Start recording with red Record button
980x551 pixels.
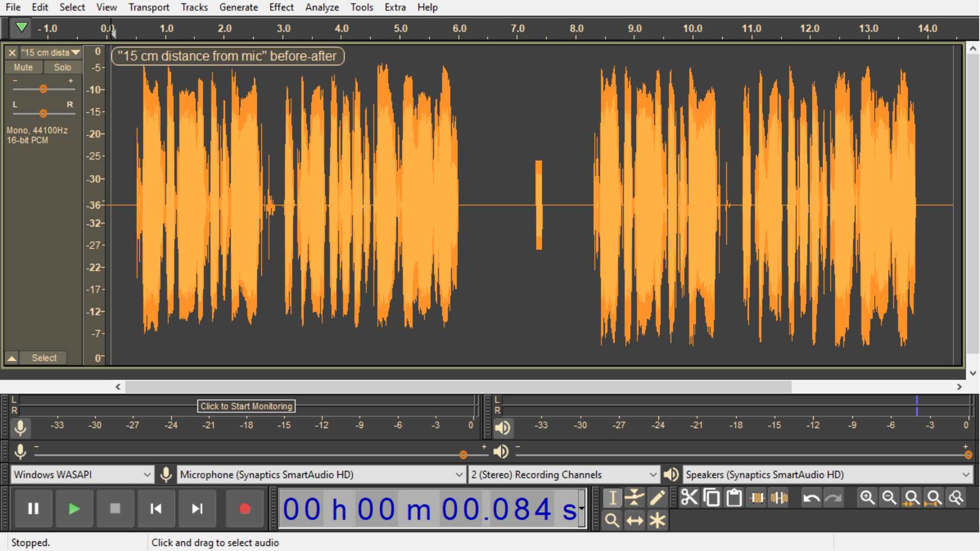pyautogui.click(x=244, y=509)
